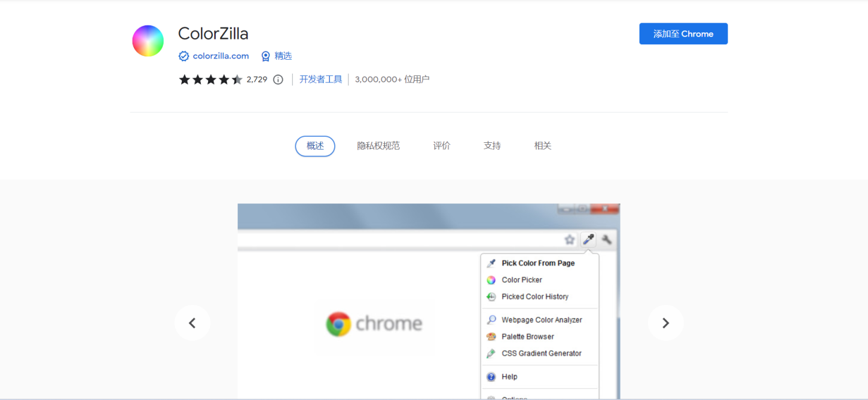Open the Color Picker from ColorZilla menu
The height and width of the screenshot is (400, 868).
[521, 280]
